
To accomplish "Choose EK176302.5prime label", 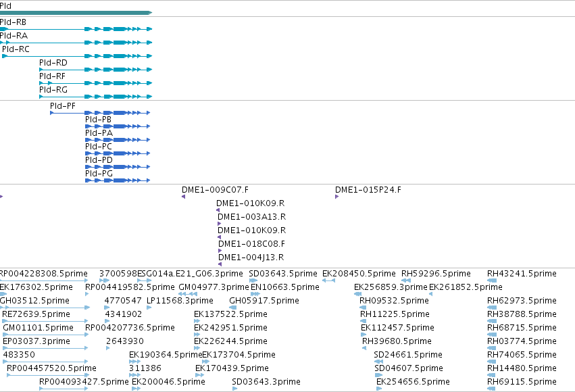I will [36, 287].
